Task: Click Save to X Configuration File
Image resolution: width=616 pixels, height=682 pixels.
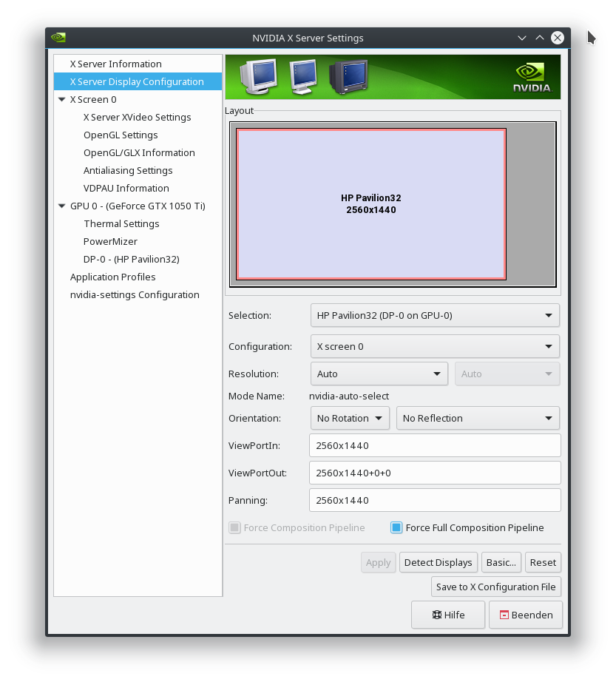Action: pyautogui.click(x=496, y=587)
